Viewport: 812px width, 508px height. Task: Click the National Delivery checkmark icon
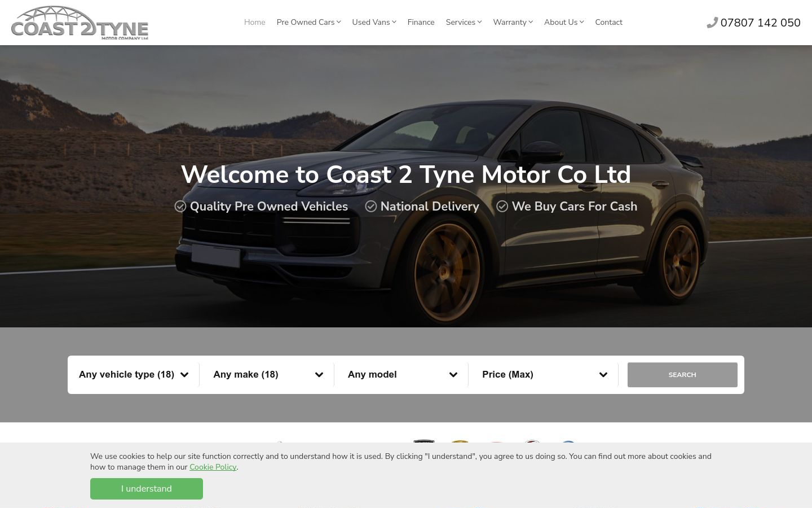pos(371,207)
